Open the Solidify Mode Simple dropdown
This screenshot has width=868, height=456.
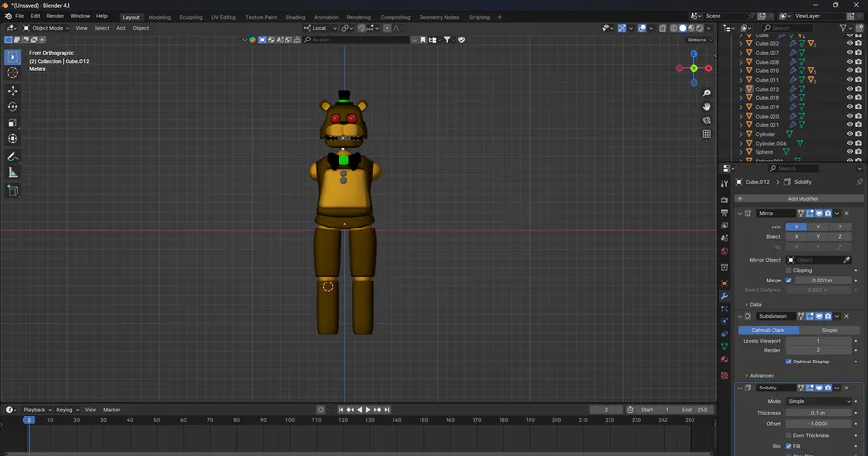(x=818, y=401)
